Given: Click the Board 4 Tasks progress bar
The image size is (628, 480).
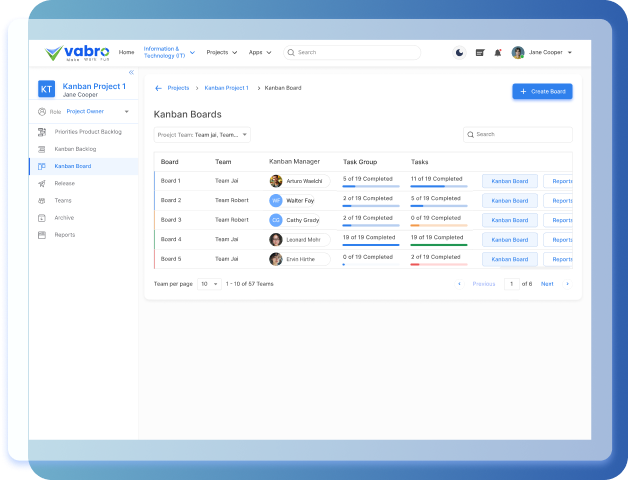Looking at the screenshot, I should (439, 245).
